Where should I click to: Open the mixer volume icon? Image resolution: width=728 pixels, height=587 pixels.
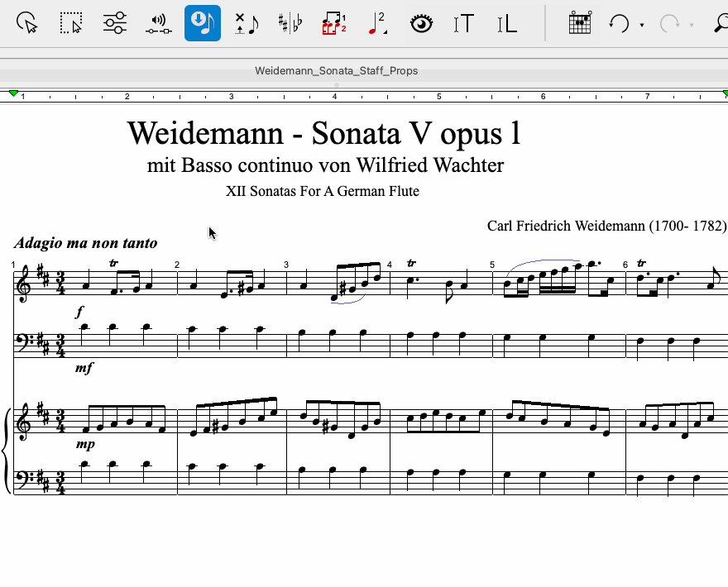pyautogui.click(x=158, y=24)
